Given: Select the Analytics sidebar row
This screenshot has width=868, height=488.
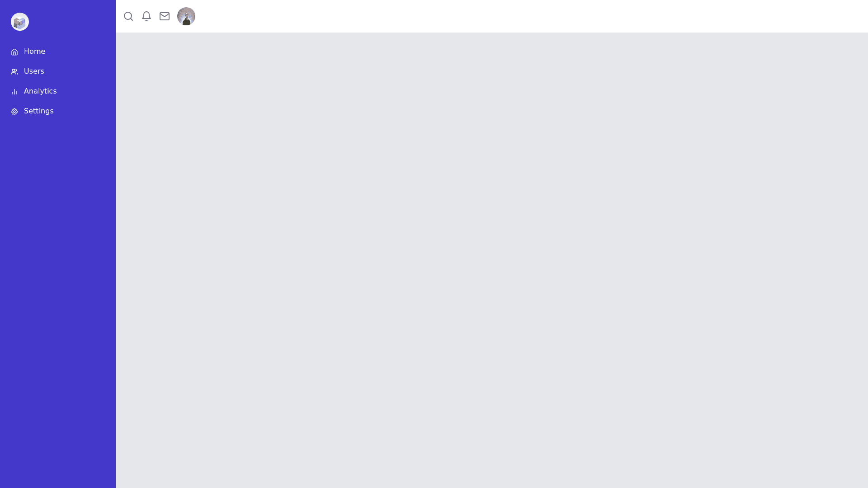Looking at the screenshot, I should (58, 91).
